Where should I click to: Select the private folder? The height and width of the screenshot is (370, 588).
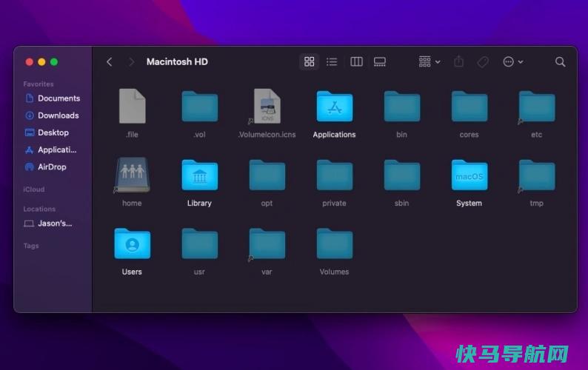click(x=335, y=175)
